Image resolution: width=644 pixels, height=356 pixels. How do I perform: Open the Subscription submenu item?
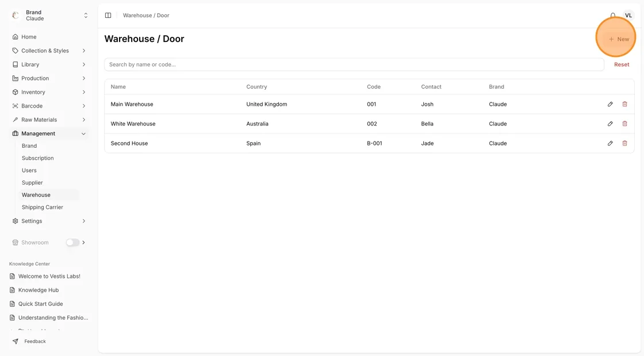[x=38, y=158]
